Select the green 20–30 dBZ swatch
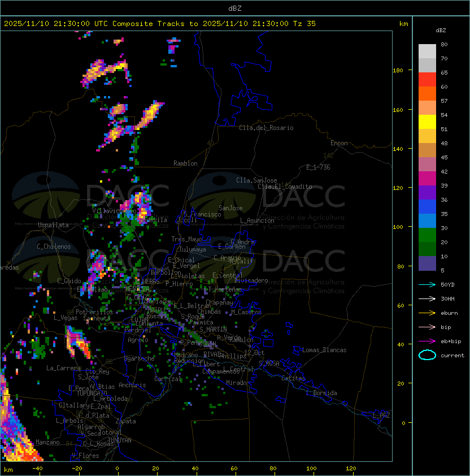 click(427, 235)
